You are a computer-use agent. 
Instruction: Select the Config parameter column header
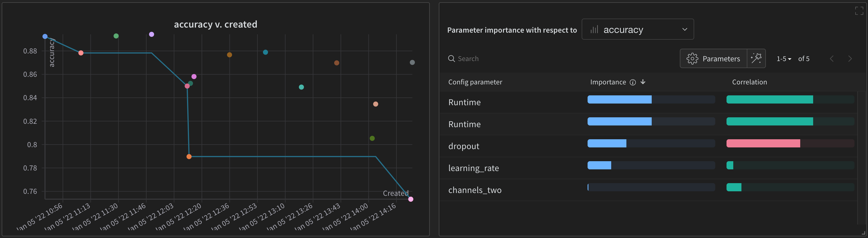(x=475, y=82)
